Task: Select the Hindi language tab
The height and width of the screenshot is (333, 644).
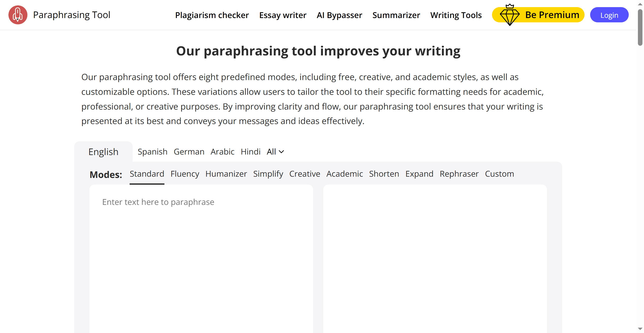Action: click(x=251, y=152)
